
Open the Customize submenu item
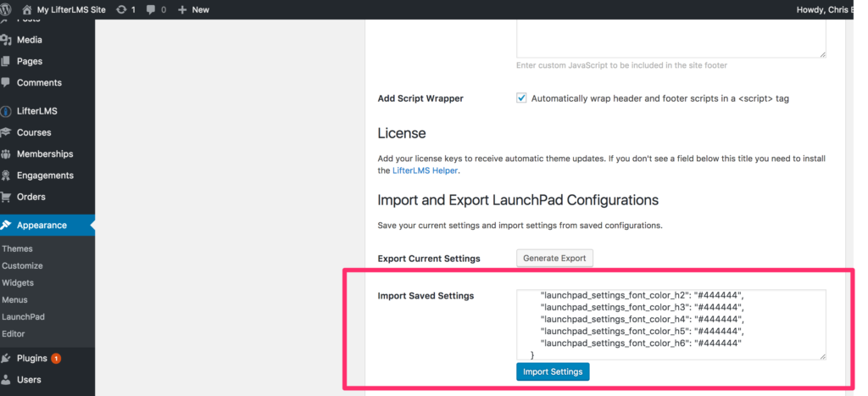click(x=22, y=266)
